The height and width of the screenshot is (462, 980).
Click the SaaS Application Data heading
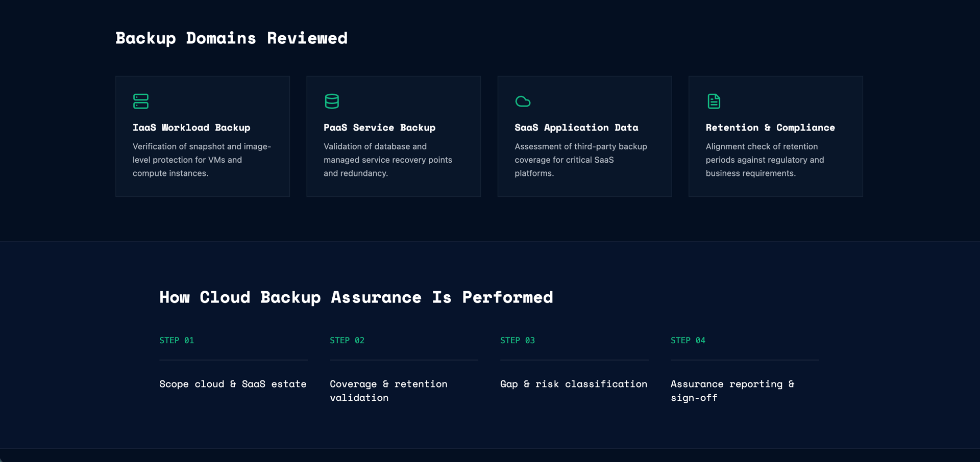click(576, 127)
